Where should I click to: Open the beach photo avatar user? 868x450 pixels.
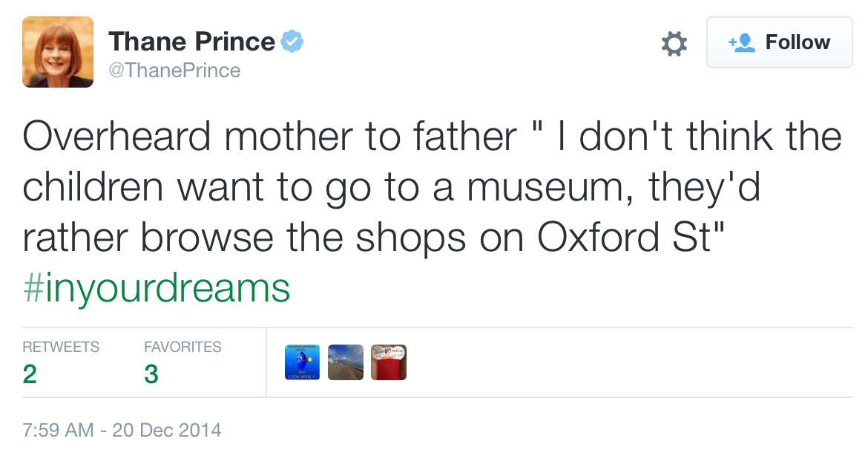pyautogui.click(x=346, y=362)
